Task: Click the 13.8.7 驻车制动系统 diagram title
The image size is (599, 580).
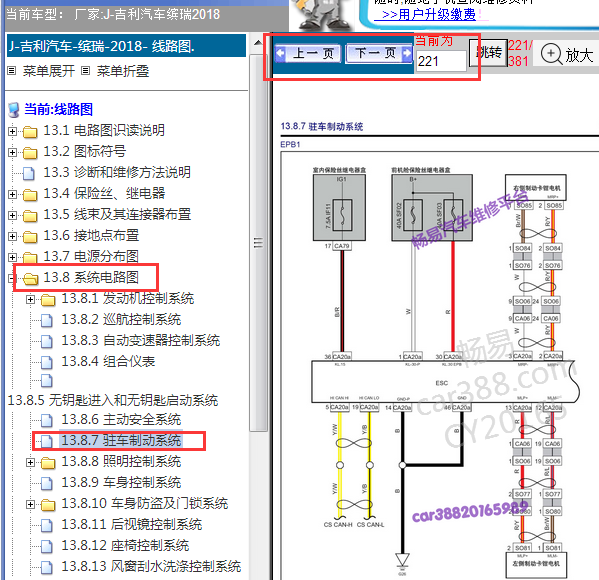Action: click(322, 126)
